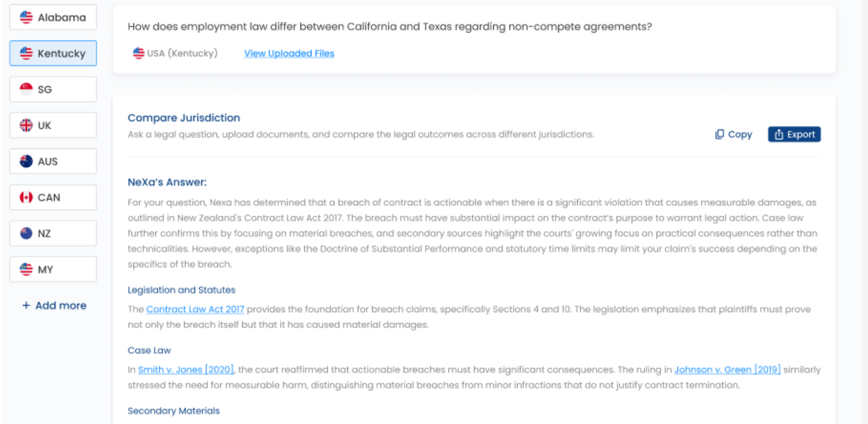Open Smith v. Jones [2020] case
This screenshot has width=868, height=424.
(186, 370)
